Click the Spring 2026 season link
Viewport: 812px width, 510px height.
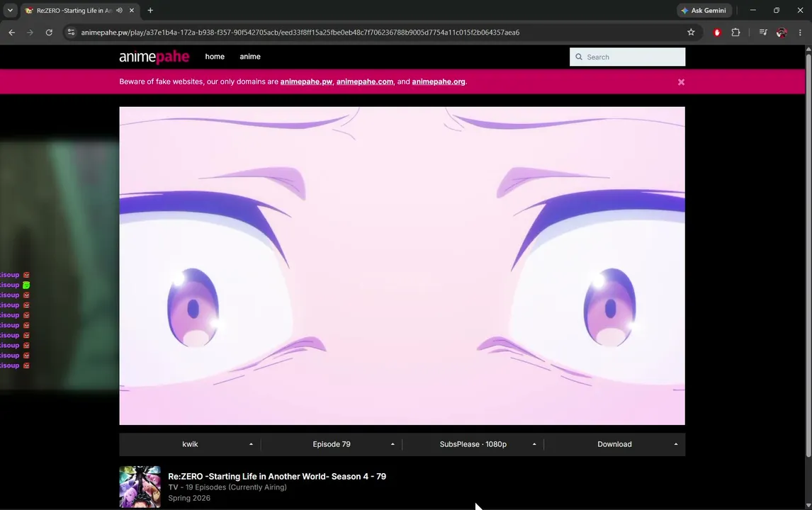189,498
